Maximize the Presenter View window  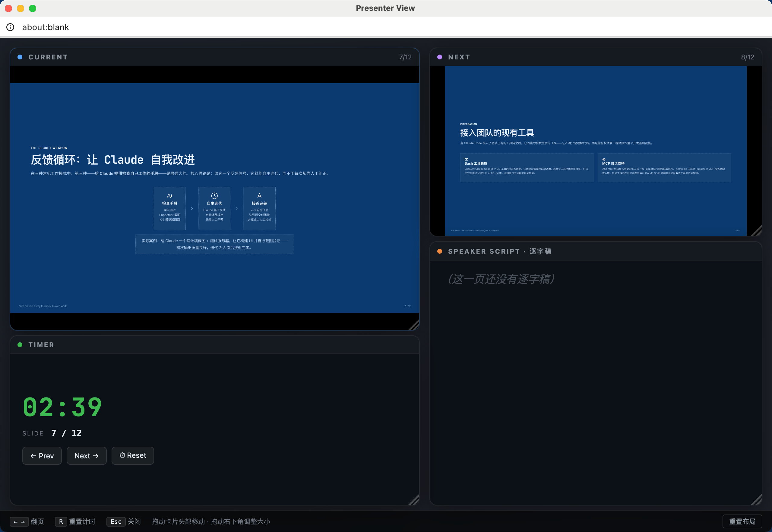(33, 8)
